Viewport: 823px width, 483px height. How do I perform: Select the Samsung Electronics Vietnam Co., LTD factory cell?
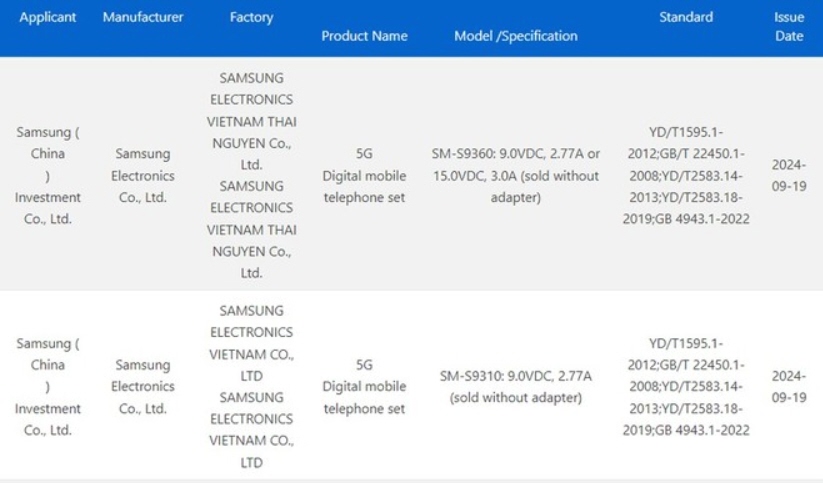coord(251,386)
